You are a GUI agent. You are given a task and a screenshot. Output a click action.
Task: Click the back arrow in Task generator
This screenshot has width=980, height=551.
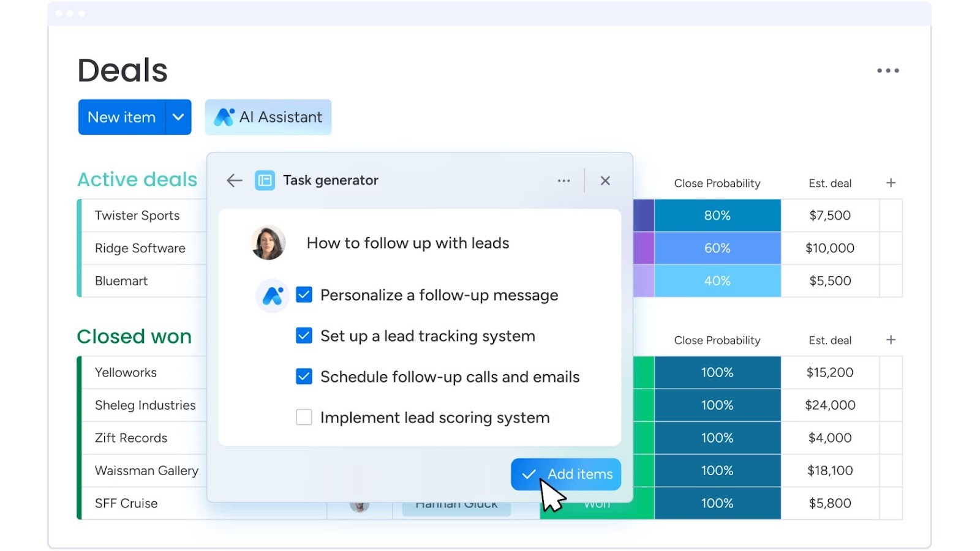[233, 180]
